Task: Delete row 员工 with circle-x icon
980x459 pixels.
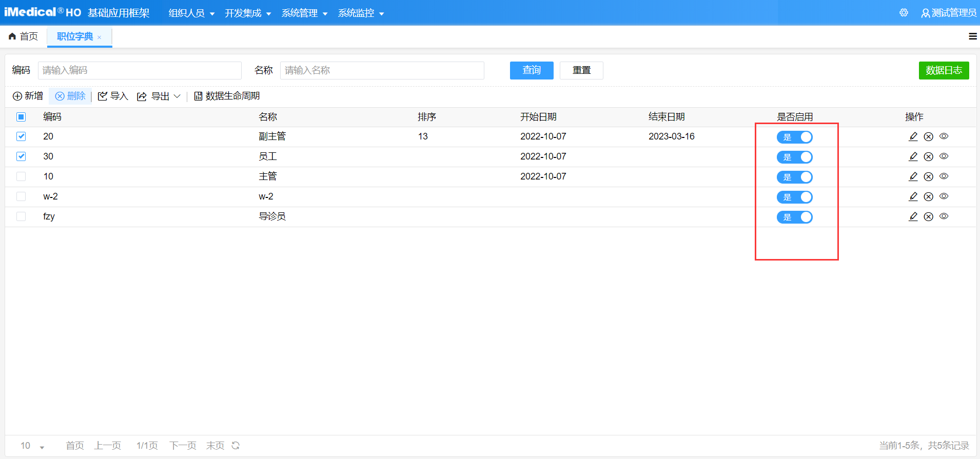Action: (x=929, y=156)
